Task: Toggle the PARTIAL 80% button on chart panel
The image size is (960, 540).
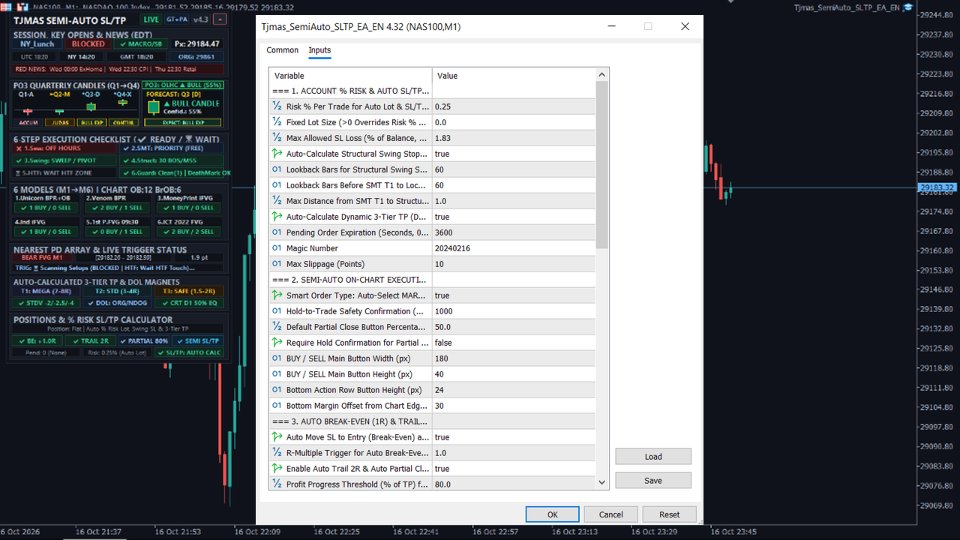Action: tap(144, 341)
